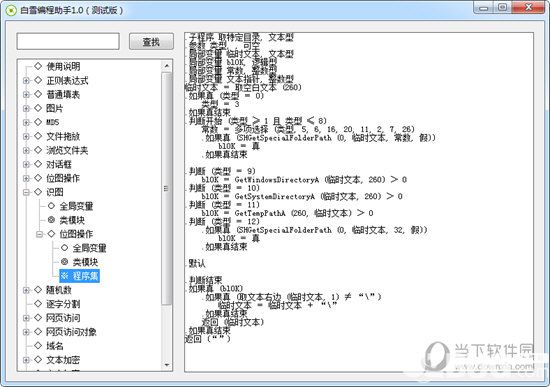This screenshot has height=387, width=550.
Task: Expand the 正则表达式 tree node
Action: click(x=26, y=80)
